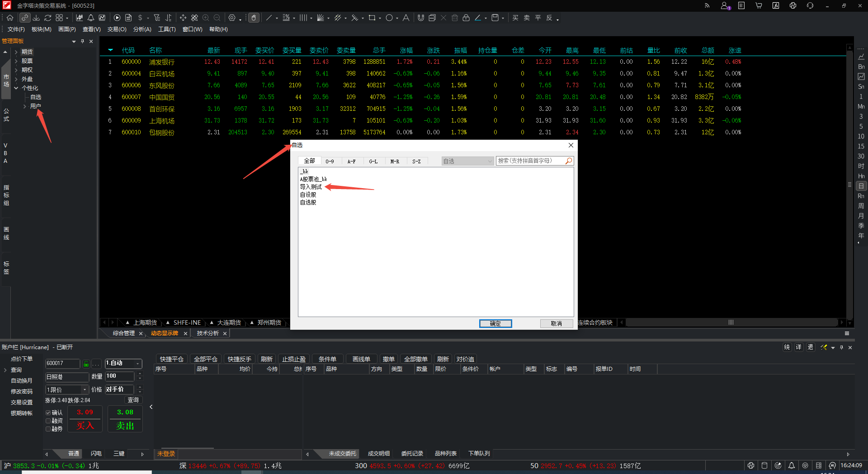Open the 1.限价 order type dropdown
Viewport: 868px width, 474px height.
coord(66,389)
